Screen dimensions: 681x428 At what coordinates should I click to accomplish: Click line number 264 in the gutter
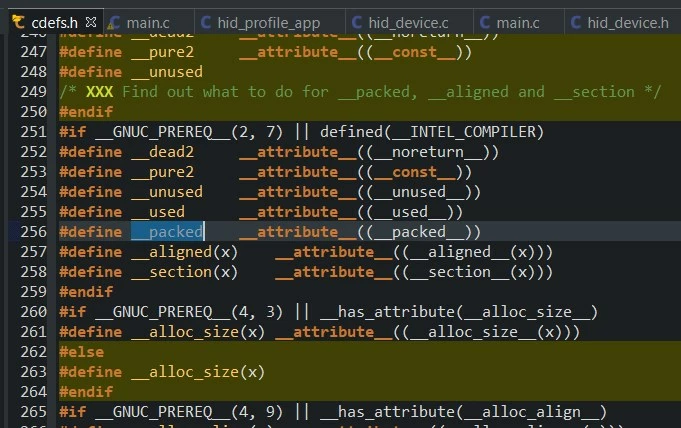click(x=33, y=392)
